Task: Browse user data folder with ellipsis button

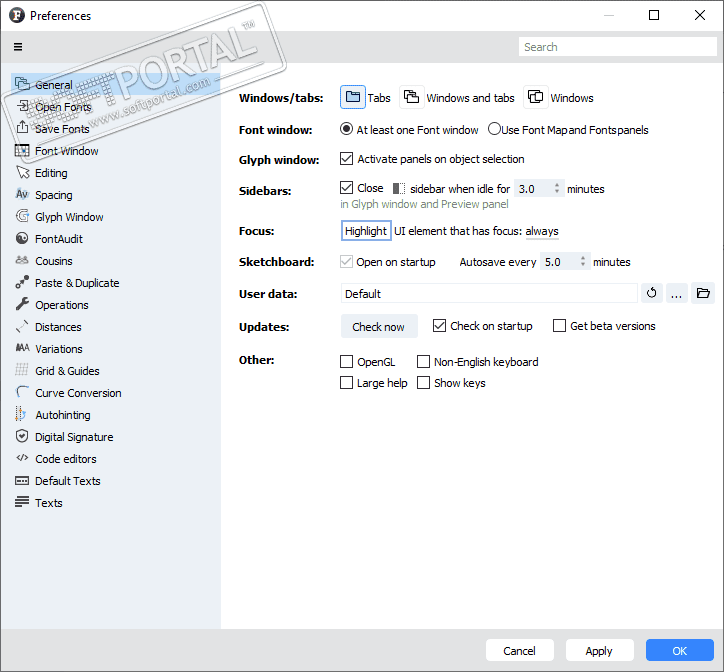Action: point(676,293)
